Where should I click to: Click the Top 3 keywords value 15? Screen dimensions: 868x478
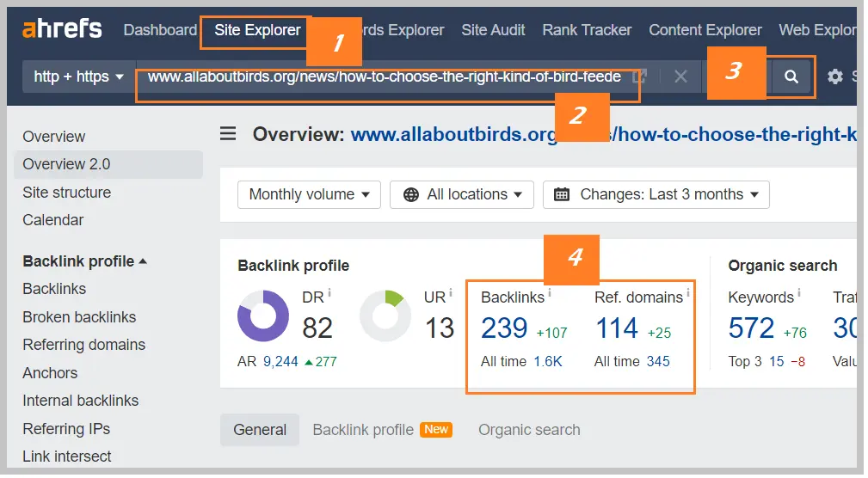pyautogui.click(x=777, y=362)
